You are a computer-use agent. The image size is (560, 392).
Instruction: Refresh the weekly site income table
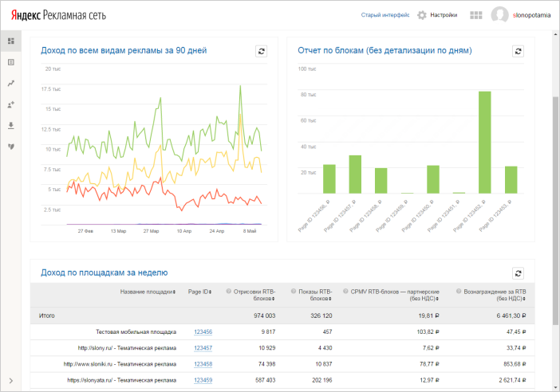(519, 273)
